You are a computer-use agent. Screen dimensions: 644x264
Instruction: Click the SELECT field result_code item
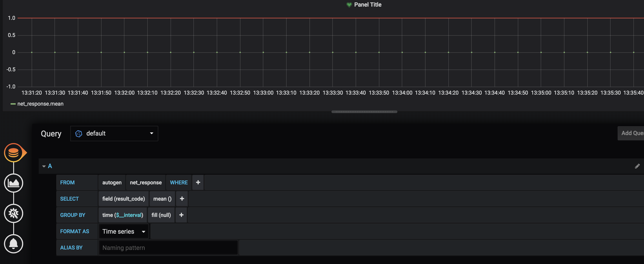[x=123, y=199]
